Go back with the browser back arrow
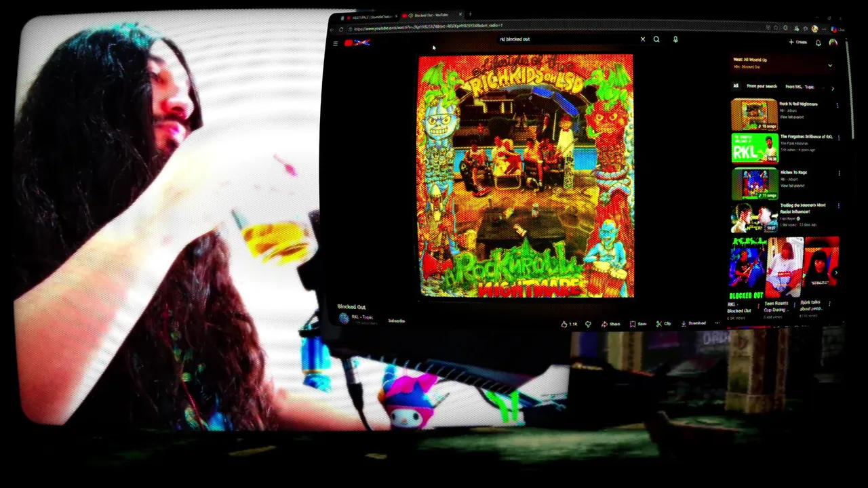Image resolution: width=868 pixels, height=488 pixels. pos(332,30)
